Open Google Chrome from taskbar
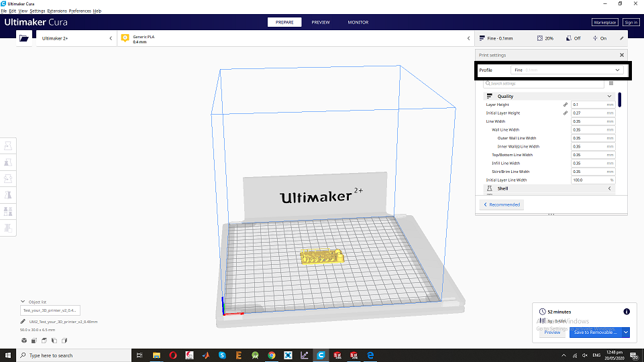This screenshot has width=644, height=362. tap(272, 355)
